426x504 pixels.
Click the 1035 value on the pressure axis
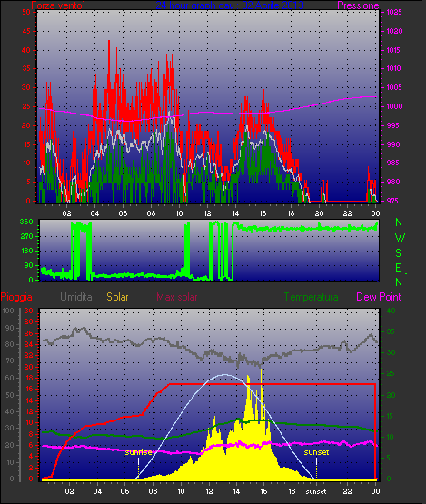click(394, 12)
